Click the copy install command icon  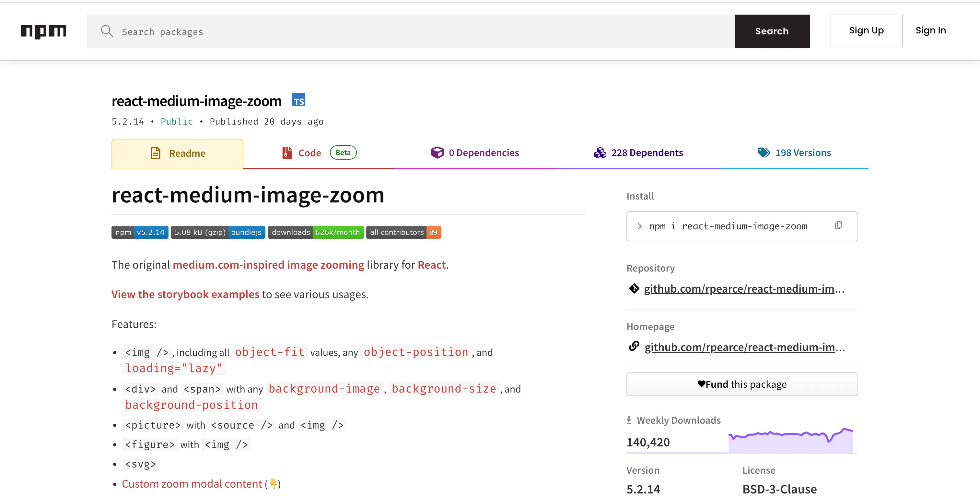point(838,225)
